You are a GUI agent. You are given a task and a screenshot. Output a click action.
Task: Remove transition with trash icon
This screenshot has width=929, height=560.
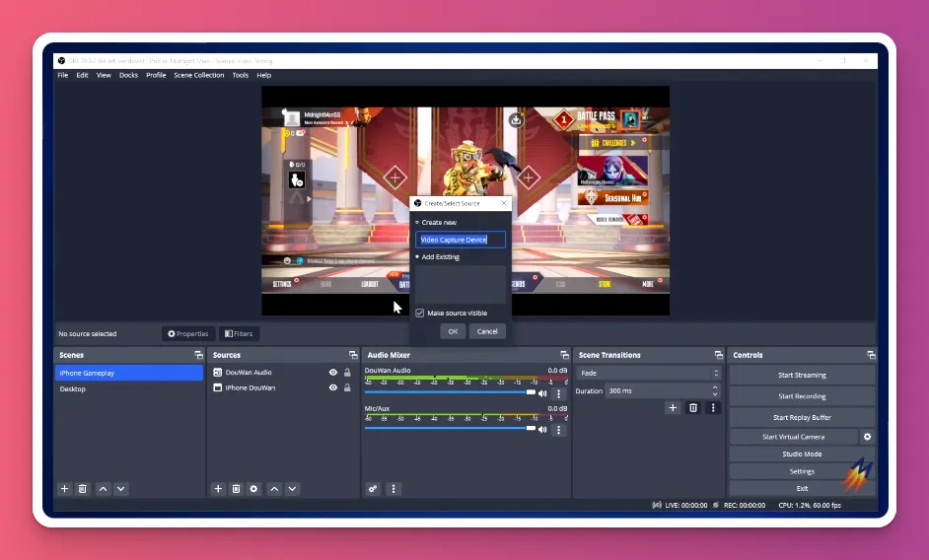click(692, 408)
